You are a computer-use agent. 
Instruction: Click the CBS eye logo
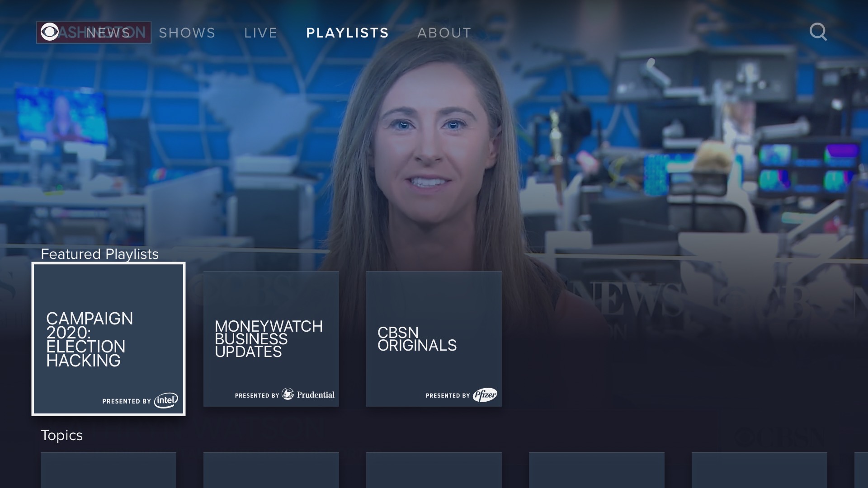click(x=50, y=32)
